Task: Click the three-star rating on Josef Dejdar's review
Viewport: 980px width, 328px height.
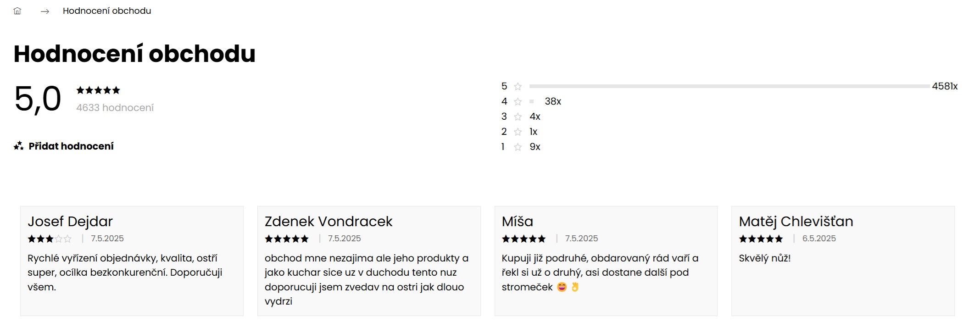Action: coord(50,239)
